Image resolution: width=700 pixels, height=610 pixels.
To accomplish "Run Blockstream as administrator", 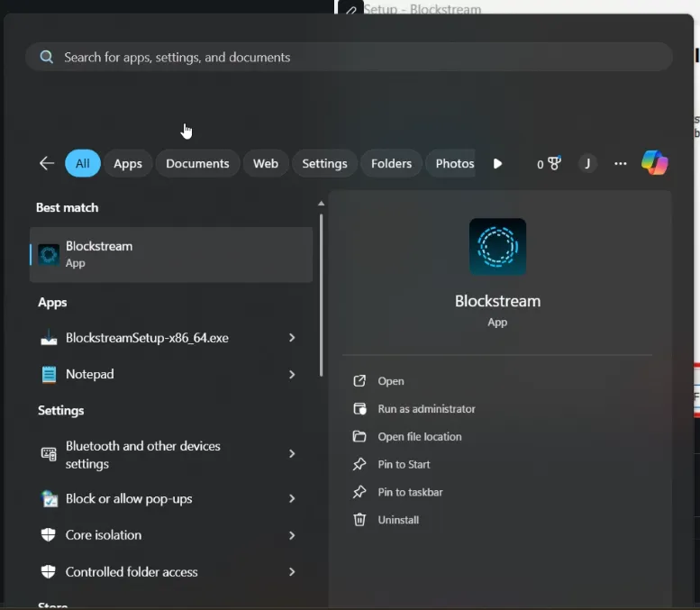I will (x=426, y=408).
